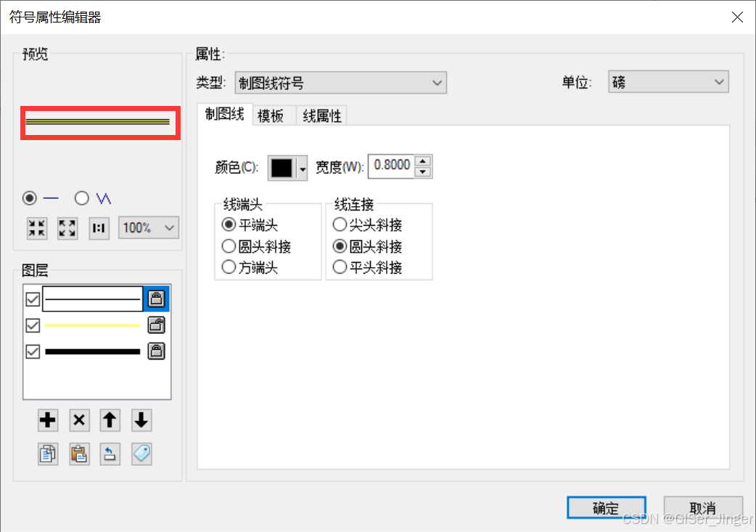Click the black 颜色 color swatch

tap(282, 168)
